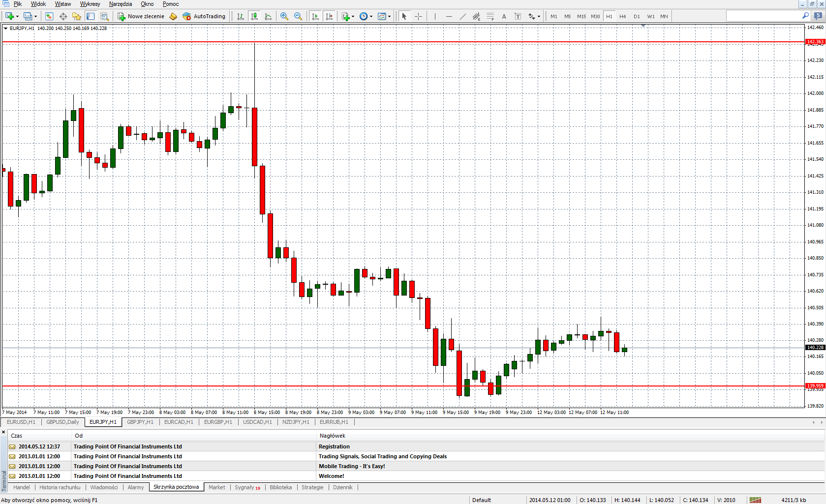This screenshot has height=504, width=826.
Task: Click connection status bars in status bar
Action: tap(755, 500)
